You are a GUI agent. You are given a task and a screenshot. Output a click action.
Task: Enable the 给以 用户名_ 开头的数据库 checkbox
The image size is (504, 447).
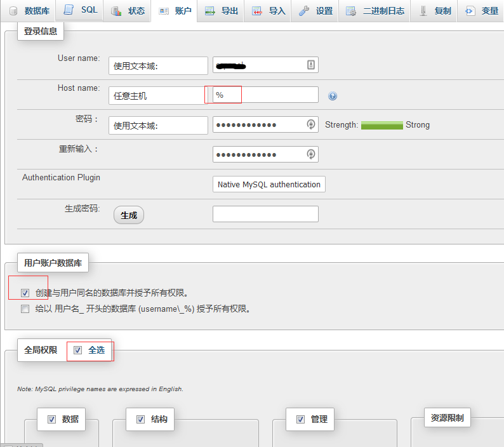point(25,309)
